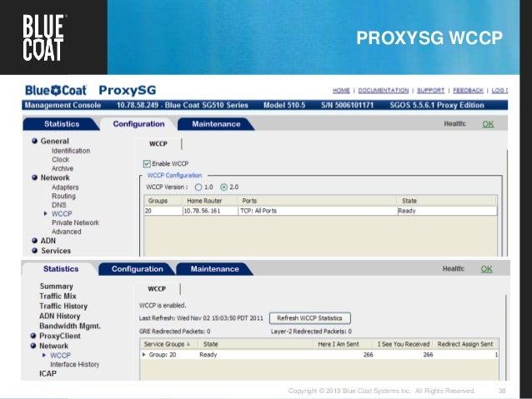The width and height of the screenshot is (532, 399).
Task: Expand Group: 20 row arrow
Action: click(144, 355)
